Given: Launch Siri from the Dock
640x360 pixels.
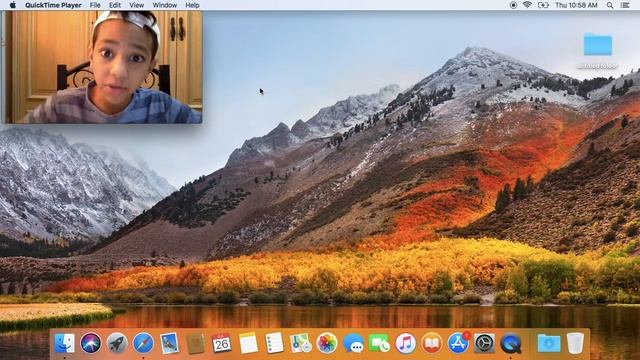Looking at the screenshot, I should (x=91, y=343).
